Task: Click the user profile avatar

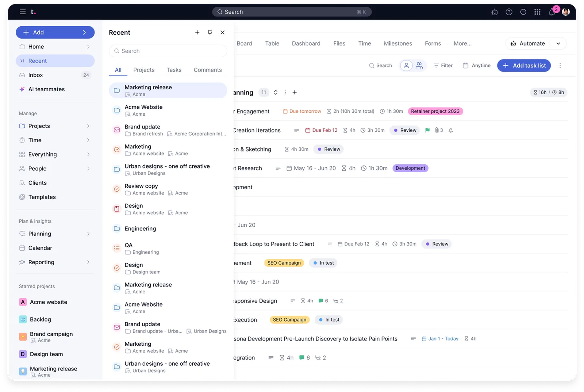Action: tap(566, 12)
